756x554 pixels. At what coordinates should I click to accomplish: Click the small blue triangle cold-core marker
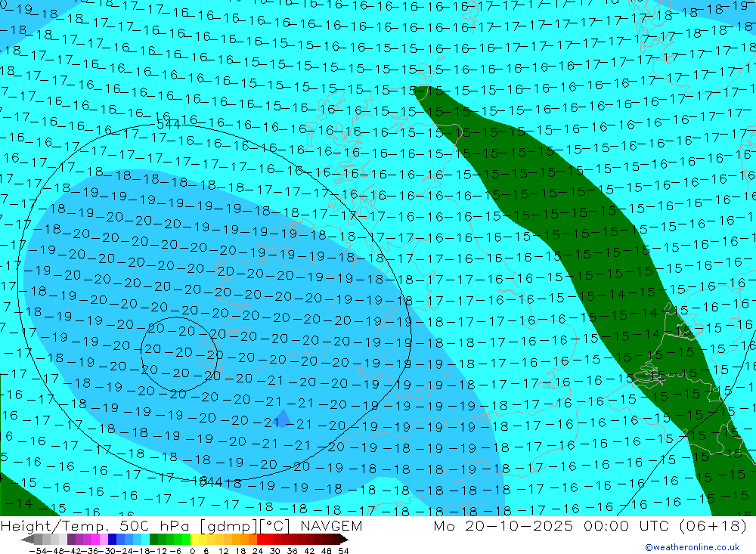pyautogui.click(x=282, y=419)
